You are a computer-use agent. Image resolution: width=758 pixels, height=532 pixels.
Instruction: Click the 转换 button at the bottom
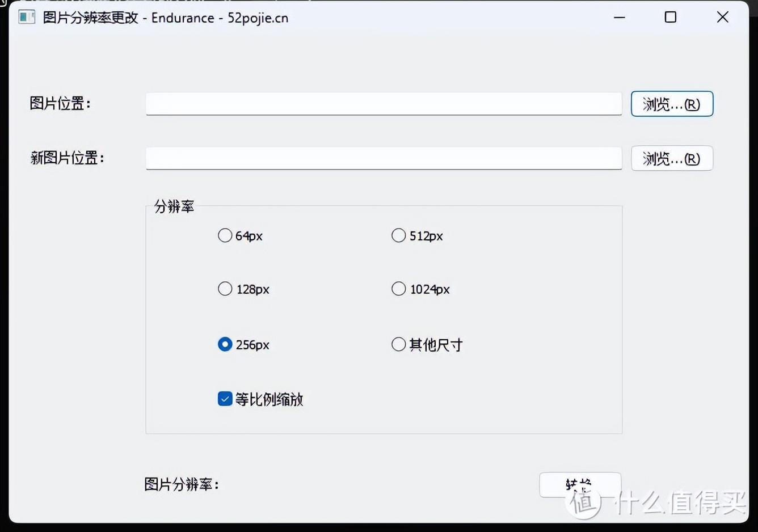click(580, 485)
